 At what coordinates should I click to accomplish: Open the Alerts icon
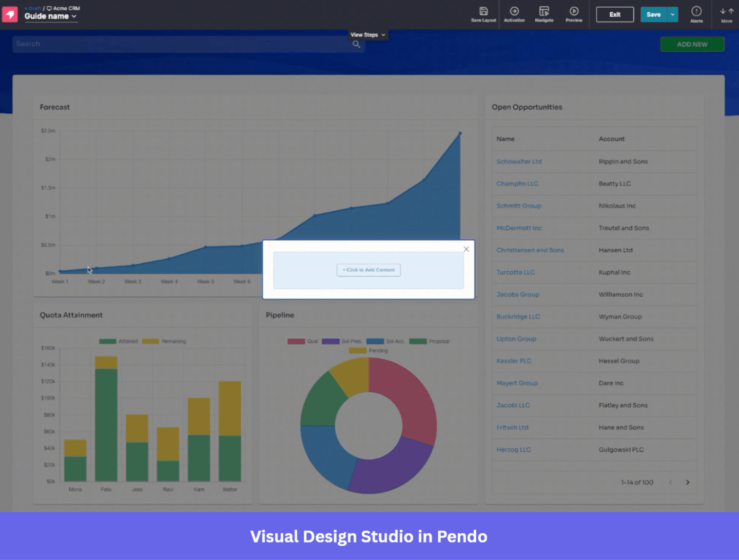696,14
